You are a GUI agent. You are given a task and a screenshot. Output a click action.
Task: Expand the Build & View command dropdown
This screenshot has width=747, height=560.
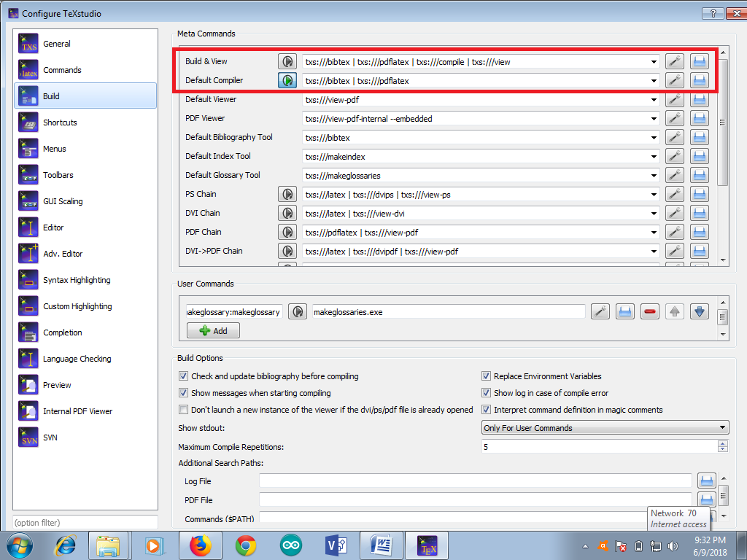point(654,62)
